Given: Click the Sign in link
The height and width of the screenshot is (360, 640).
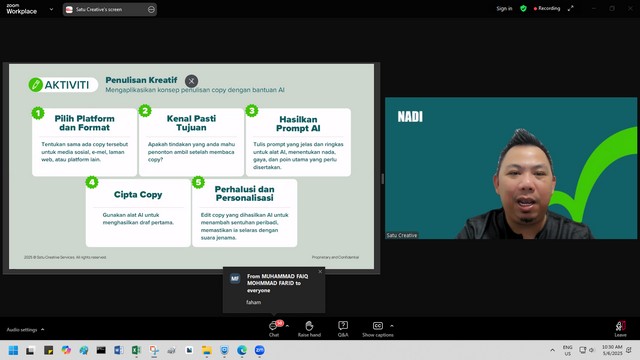Looking at the screenshot, I should pos(504,9).
